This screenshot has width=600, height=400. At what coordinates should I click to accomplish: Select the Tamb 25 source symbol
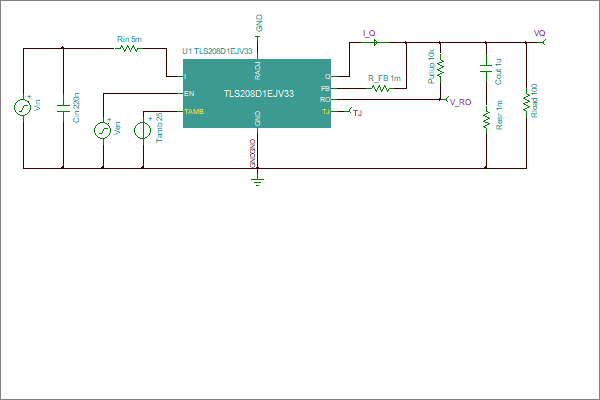142,131
